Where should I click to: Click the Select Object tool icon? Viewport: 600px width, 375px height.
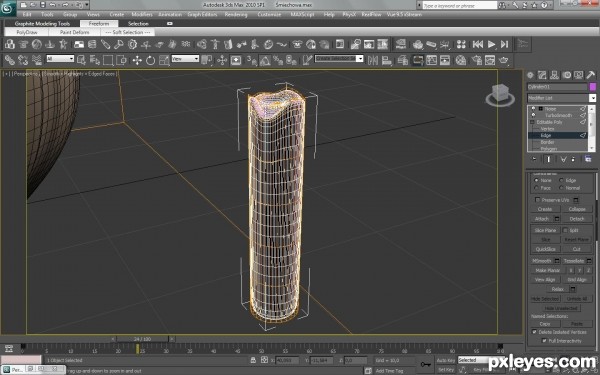pyautogui.click(x=81, y=60)
